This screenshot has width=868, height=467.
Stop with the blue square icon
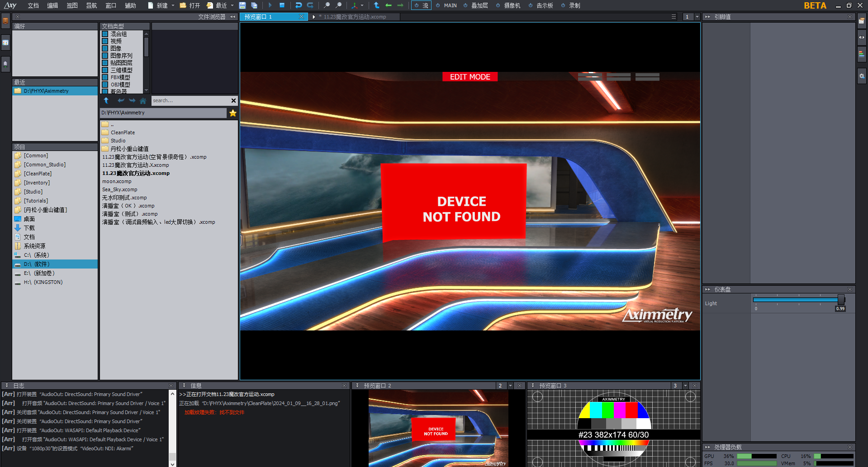[282, 5]
